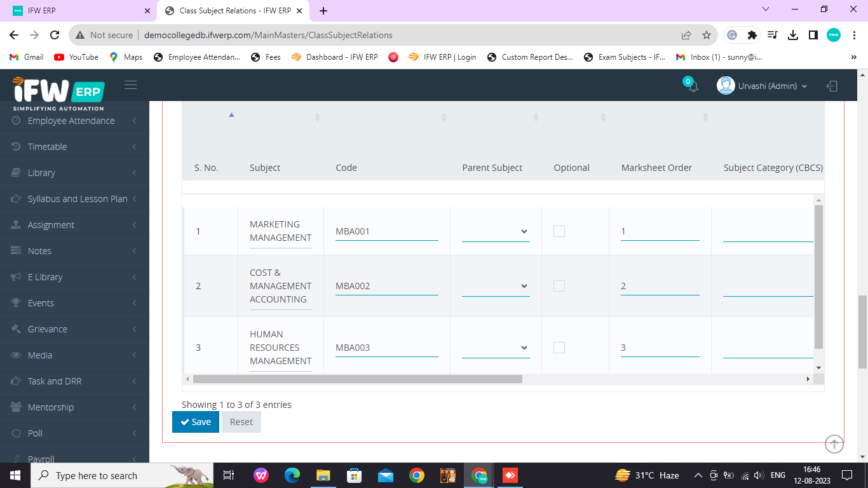Open File Explorer in taskbar
The image size is (868, 488).
[x=323, y=475]
